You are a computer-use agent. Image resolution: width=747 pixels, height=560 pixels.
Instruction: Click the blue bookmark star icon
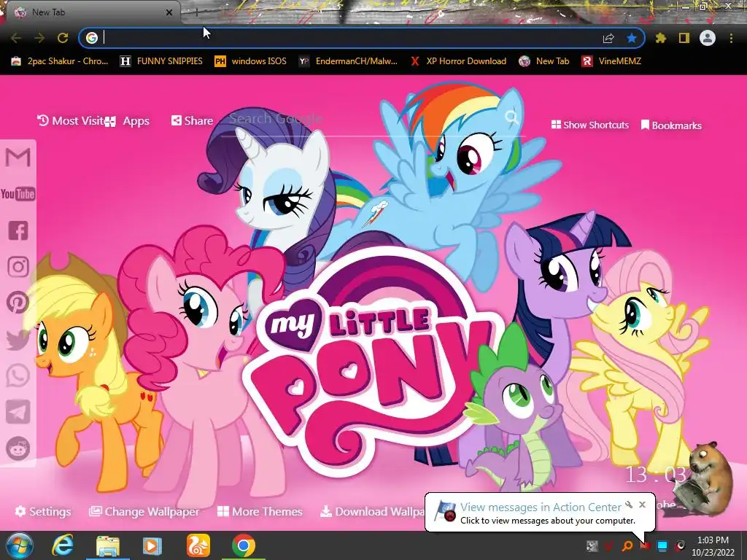tap(632, 38)
